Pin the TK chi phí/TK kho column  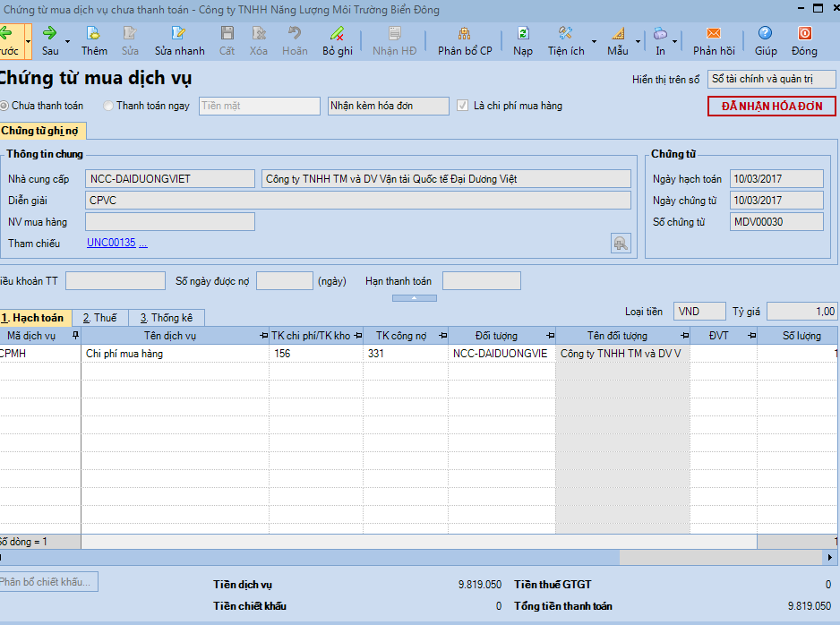coord(358,335)
